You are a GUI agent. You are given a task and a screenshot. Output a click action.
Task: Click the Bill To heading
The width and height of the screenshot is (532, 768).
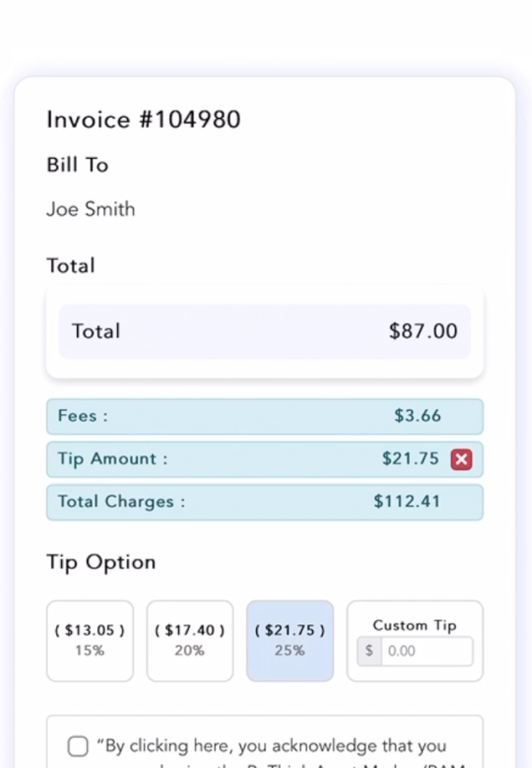(x=77, y=165)
